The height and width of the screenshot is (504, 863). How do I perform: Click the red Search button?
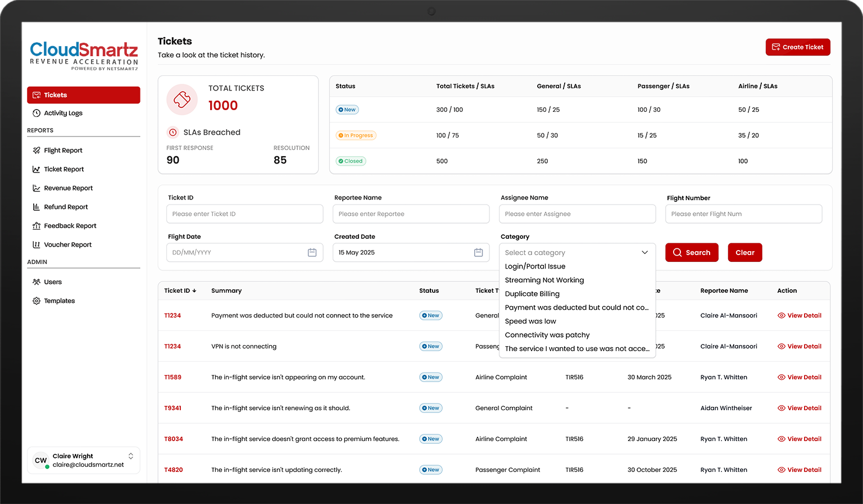691,253
